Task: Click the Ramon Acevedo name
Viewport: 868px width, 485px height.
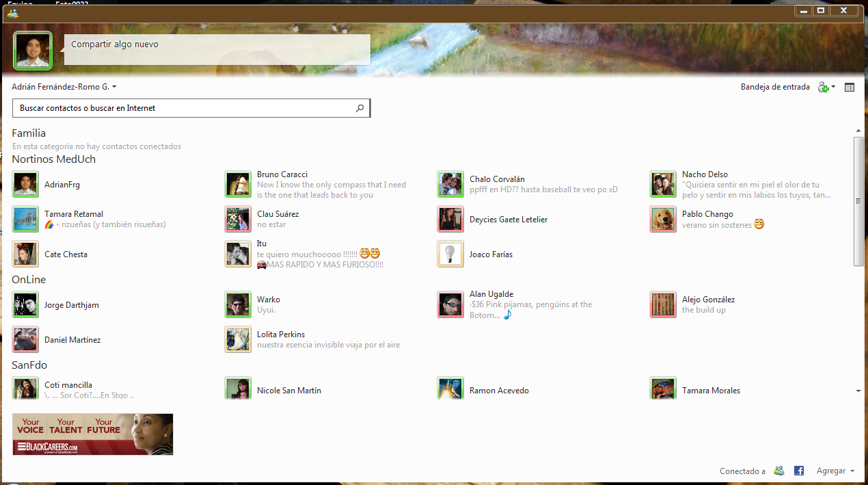Action: coord(499,391)
